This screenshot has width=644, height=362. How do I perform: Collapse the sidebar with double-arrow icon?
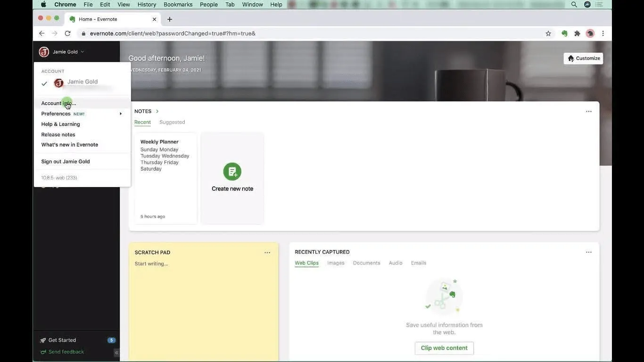coord(116,353)
